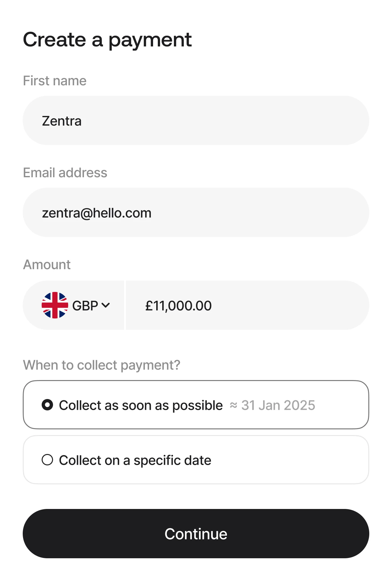Click the UK flag icon

click(55, 305)
